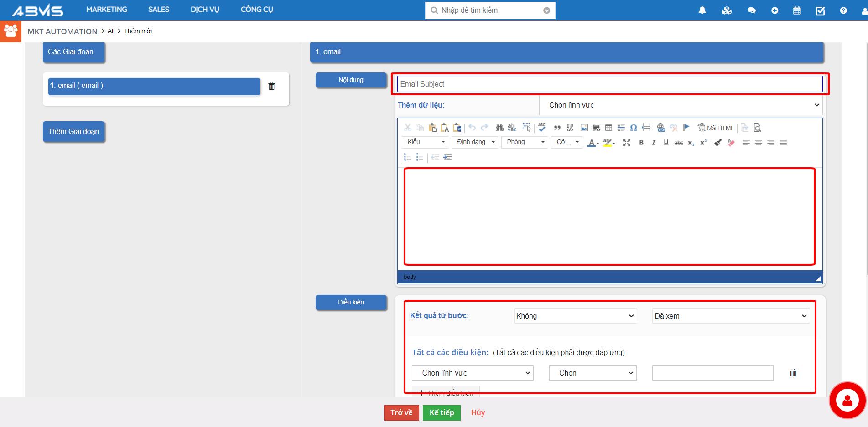868x427 pixels.
Task: Click the Email Subject input field
Action: coord(609,84)
